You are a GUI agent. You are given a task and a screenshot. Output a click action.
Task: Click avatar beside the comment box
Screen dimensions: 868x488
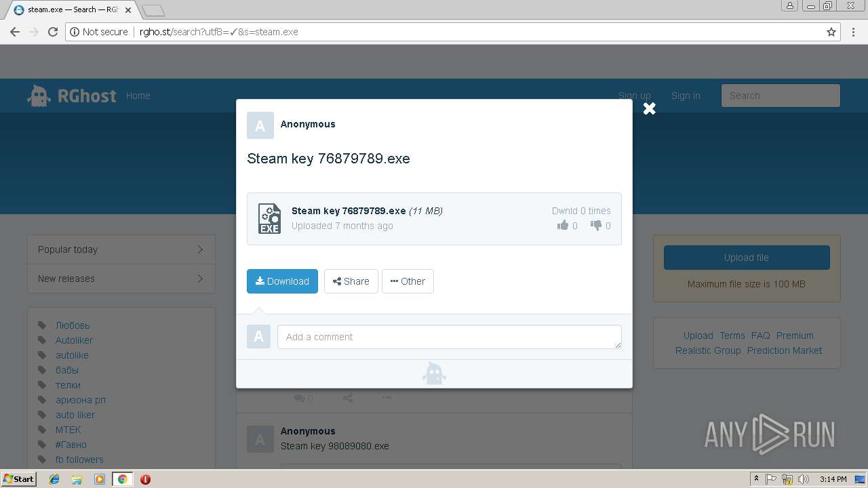(x=258, y=337)
